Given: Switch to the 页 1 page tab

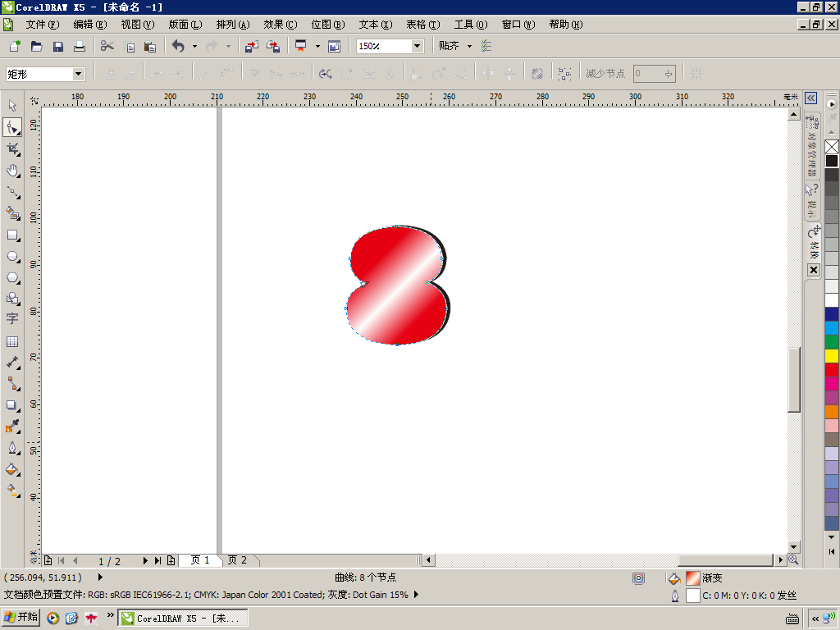Looking at the screenshot, I should point(200,560).
